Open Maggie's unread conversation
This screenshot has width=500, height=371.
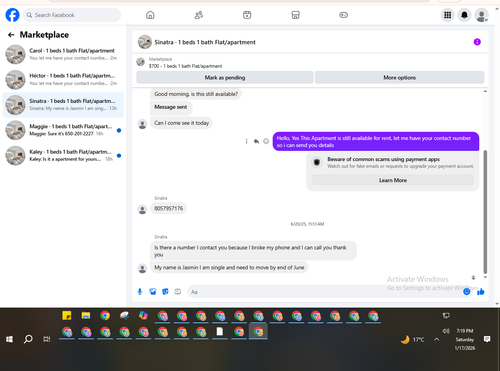coord(63,130)
